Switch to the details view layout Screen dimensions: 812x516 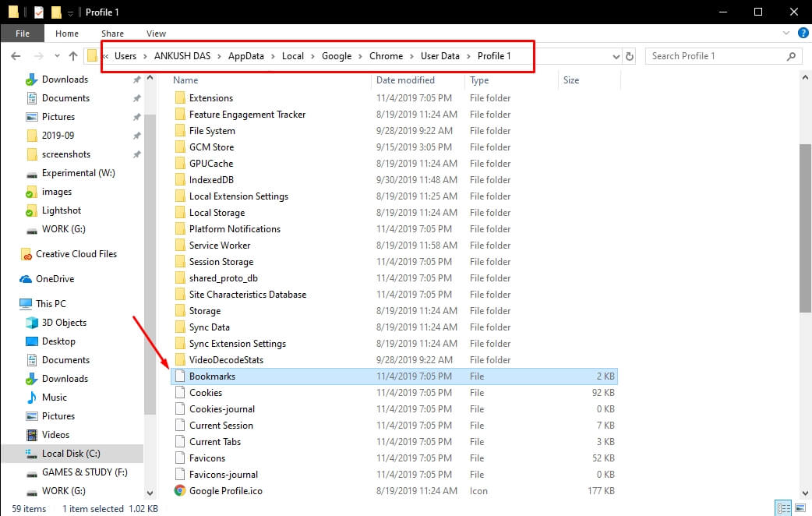782,508
